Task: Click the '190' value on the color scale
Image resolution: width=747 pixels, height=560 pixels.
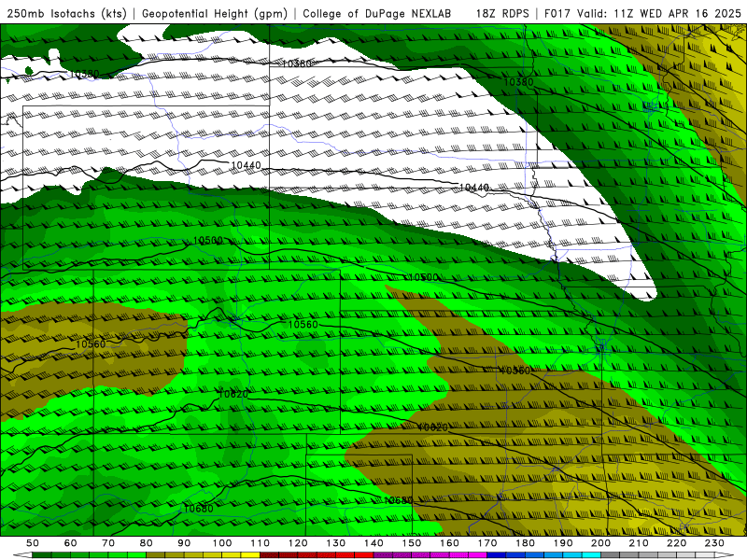Action: point(563,543)
